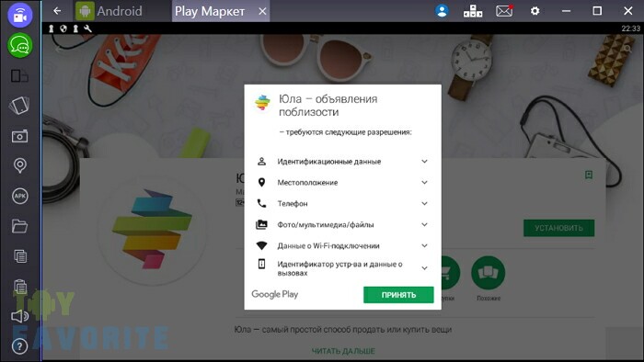Click 'Идентификационные данные' permission text

[329, 162]
